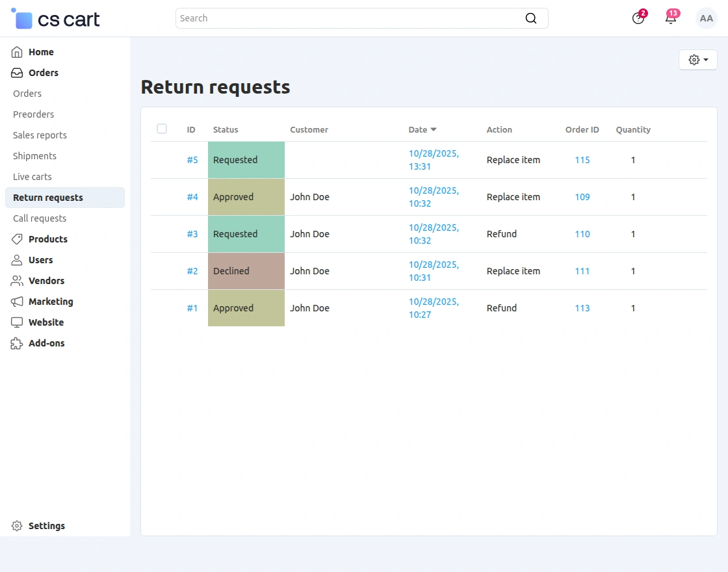Click the search magnifier icon
The width and height of the screenshot is (728, 572).
click(530, 18)
